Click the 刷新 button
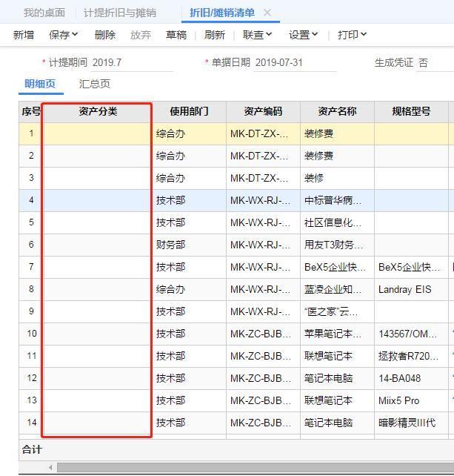 click(215, 35)
